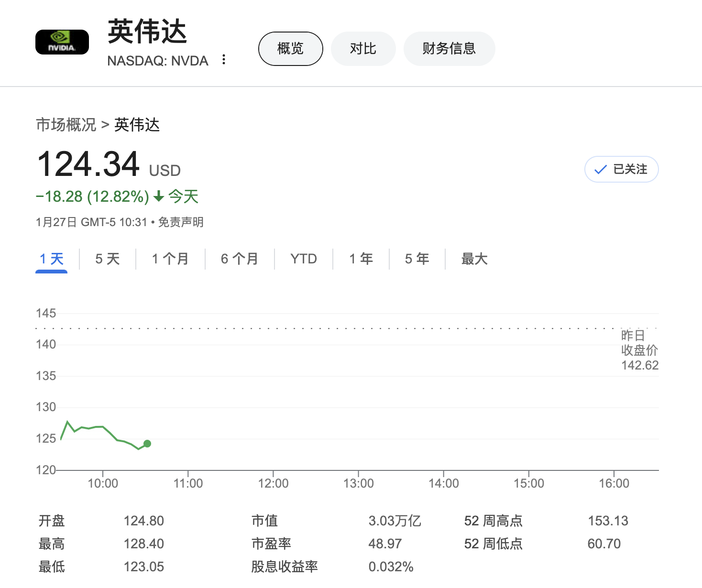702x588 pixels.
Task: Open the 市场概况 breadcrumb link
Action: pos(66,125)
